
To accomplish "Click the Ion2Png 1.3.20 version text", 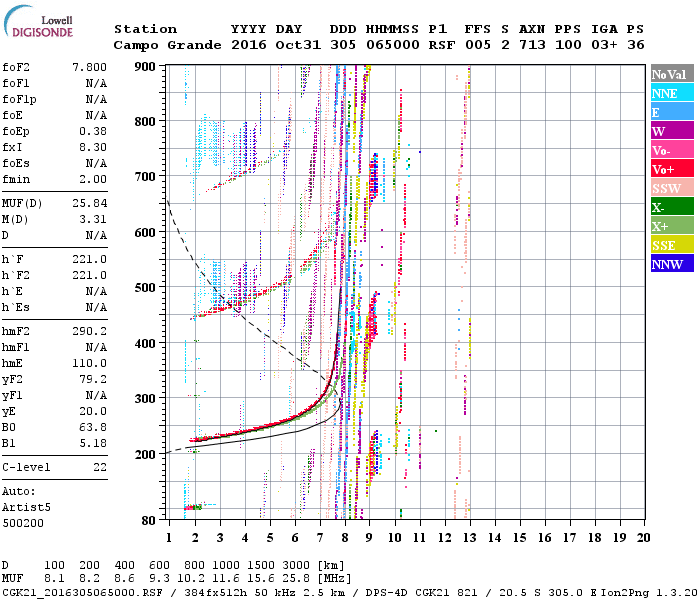I will pyautogui.click(x=649, y=593).
